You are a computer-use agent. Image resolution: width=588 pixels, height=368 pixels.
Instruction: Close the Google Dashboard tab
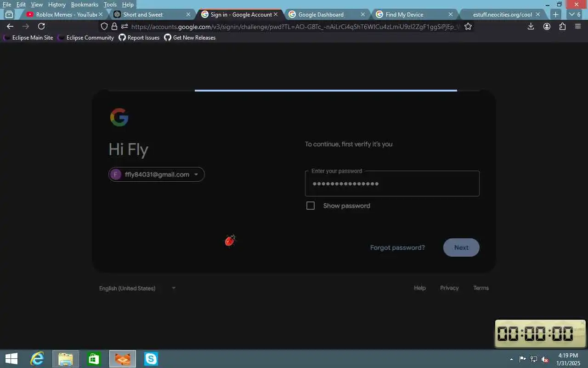pos(363,14)
